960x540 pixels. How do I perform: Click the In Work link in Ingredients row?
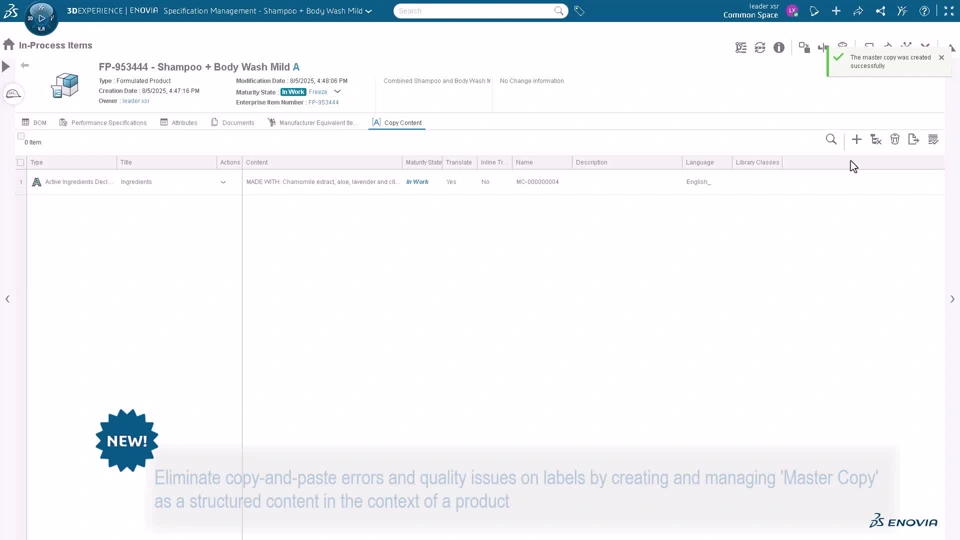coord(418,182)
